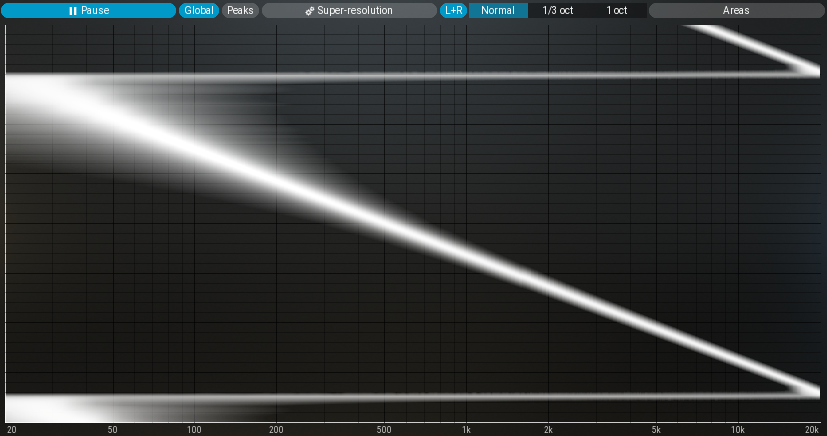The image size is (827, 436).
Task: Select Normal smoothing mode
Action: click(498, 11)
